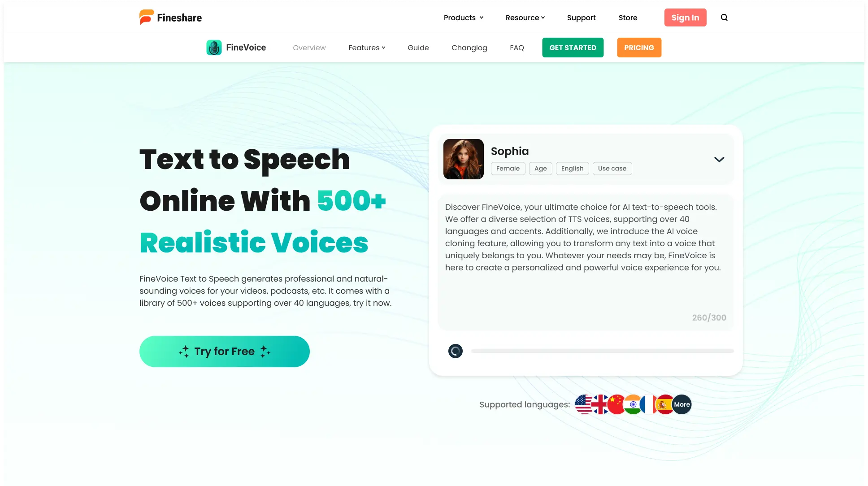Select the Use case filter tag
This screenshot has height=486, width=868.
coord(612,168)
